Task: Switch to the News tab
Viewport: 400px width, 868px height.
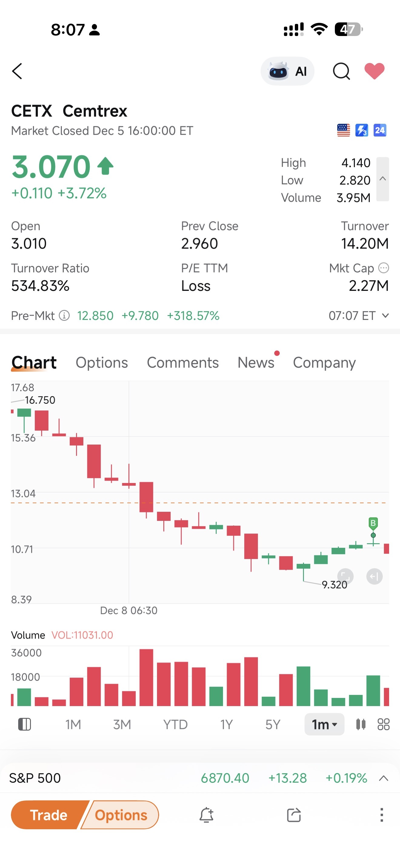Action: [256, 363]
